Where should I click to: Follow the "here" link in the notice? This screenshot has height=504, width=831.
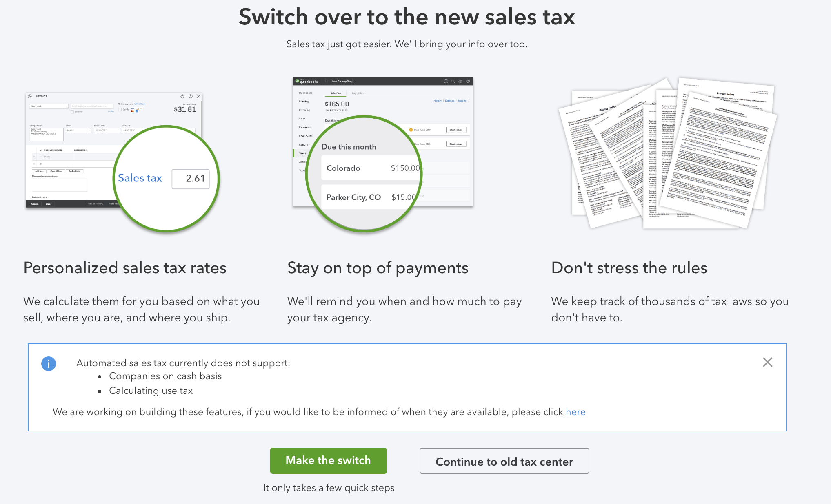[575, 412]
